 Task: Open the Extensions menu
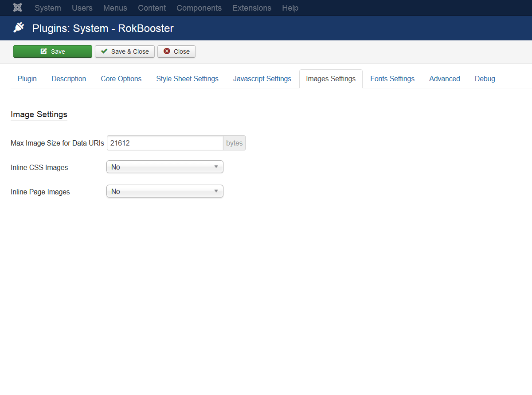pyautogui.click(x=252, y=8)
